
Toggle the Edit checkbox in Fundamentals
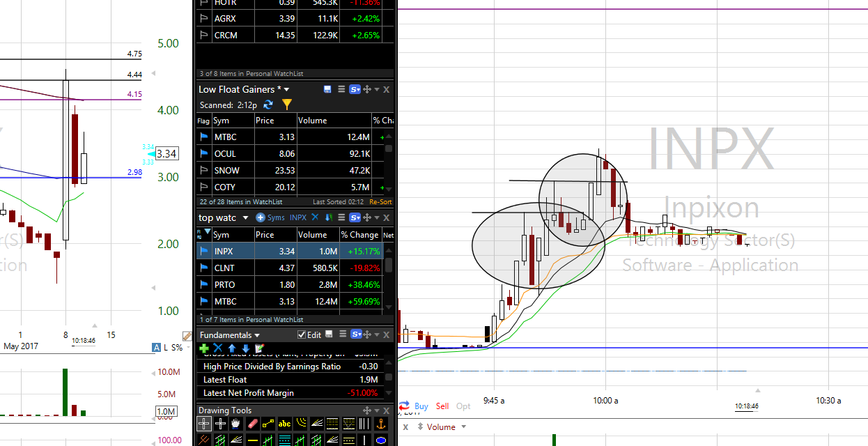pos(302,334)
